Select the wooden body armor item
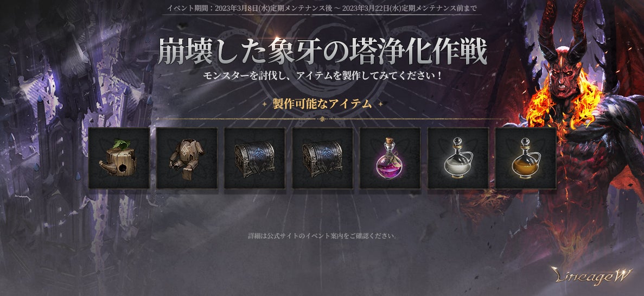 pos(187,158)
